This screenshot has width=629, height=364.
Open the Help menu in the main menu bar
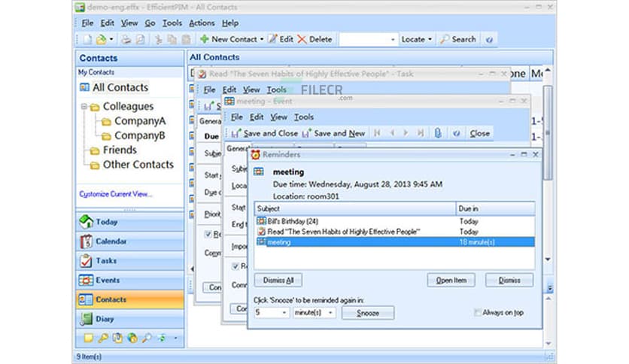pos(230,23)
